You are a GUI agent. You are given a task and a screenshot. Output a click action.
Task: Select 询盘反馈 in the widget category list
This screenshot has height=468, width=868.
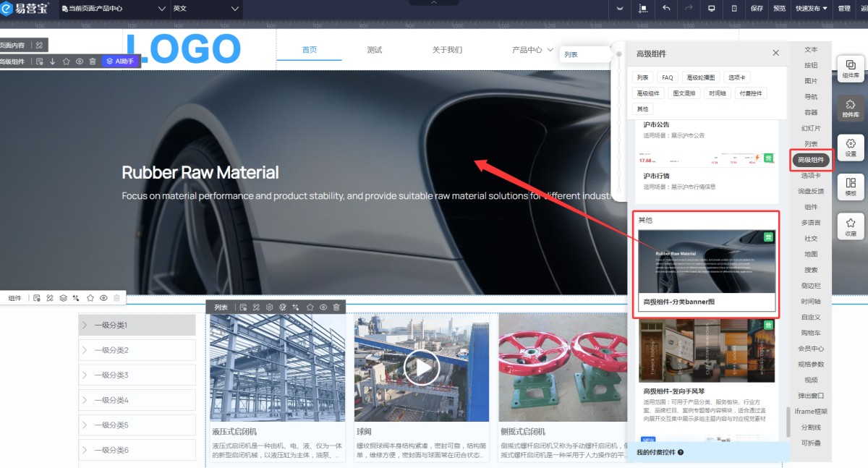pyautogui.click(x=811, y=191)
